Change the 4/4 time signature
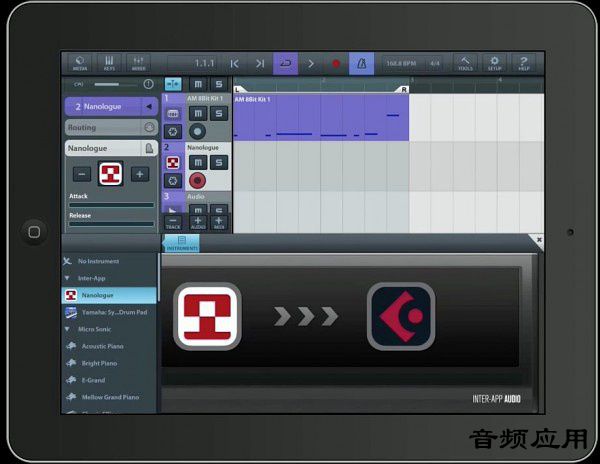 (x=435, y=63)
